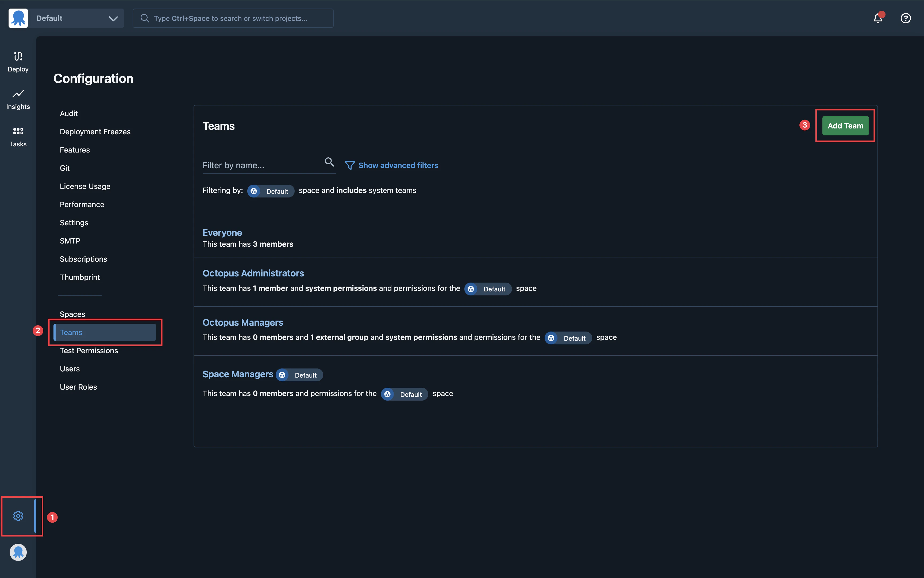Select Teams in configuration menu
Screen dimensions: 924x578
(x=105, y=332)
